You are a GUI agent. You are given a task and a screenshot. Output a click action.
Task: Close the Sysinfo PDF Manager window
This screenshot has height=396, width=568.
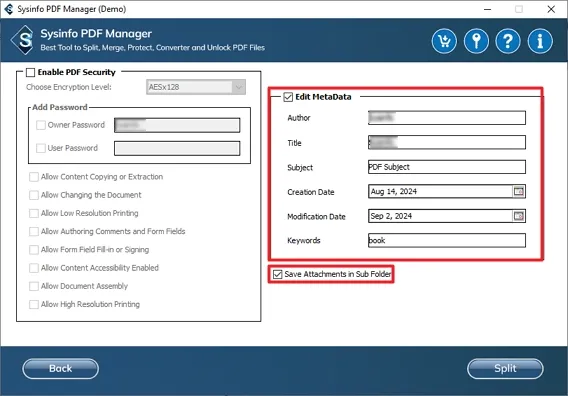551,9
